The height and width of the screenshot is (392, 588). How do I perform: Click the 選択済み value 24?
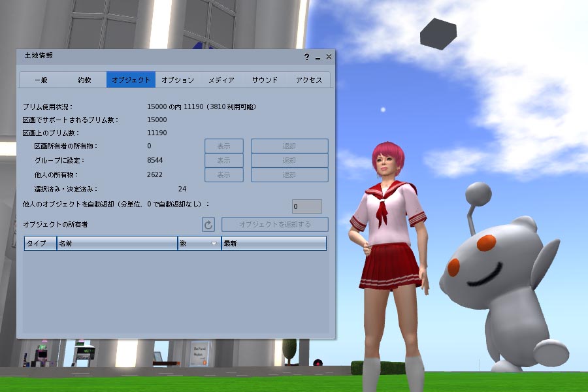[x=182, y=189]
